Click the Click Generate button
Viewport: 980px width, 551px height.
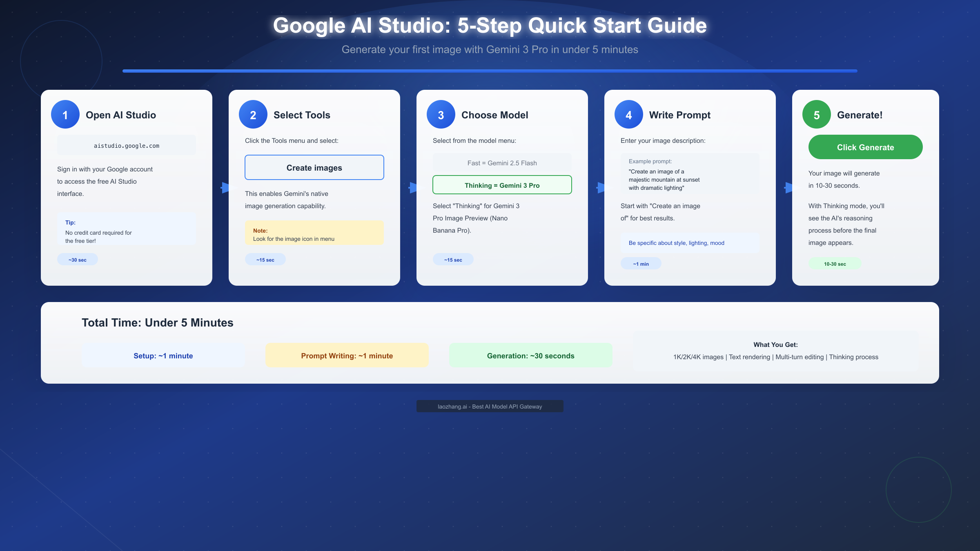pos(865,147)
